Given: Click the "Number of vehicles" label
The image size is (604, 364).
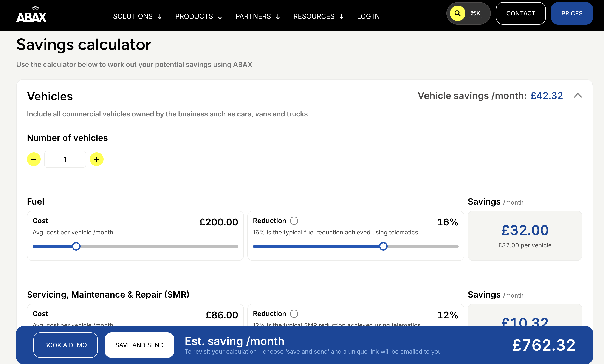Looking at the screenshot, I should [67, 138].
